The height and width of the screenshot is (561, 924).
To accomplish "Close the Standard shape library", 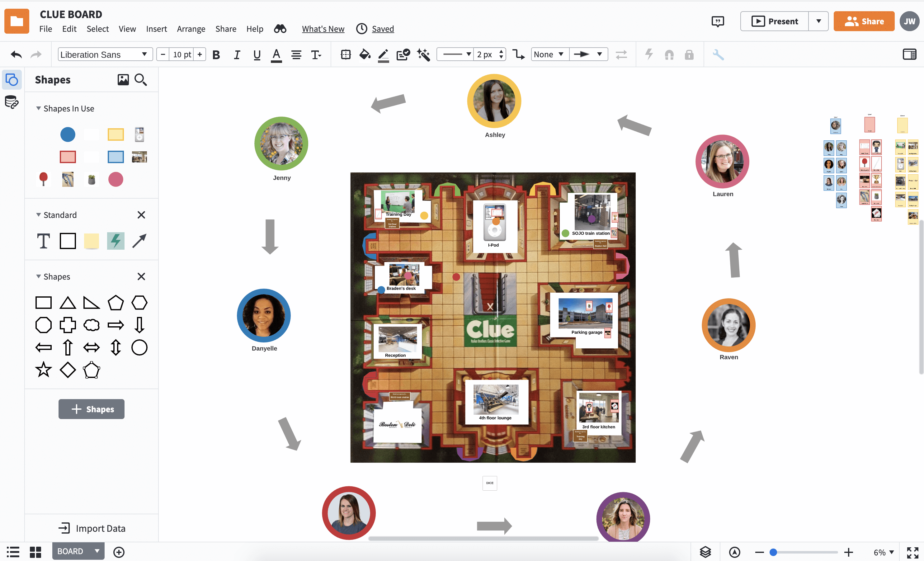I will click(141, 215).
